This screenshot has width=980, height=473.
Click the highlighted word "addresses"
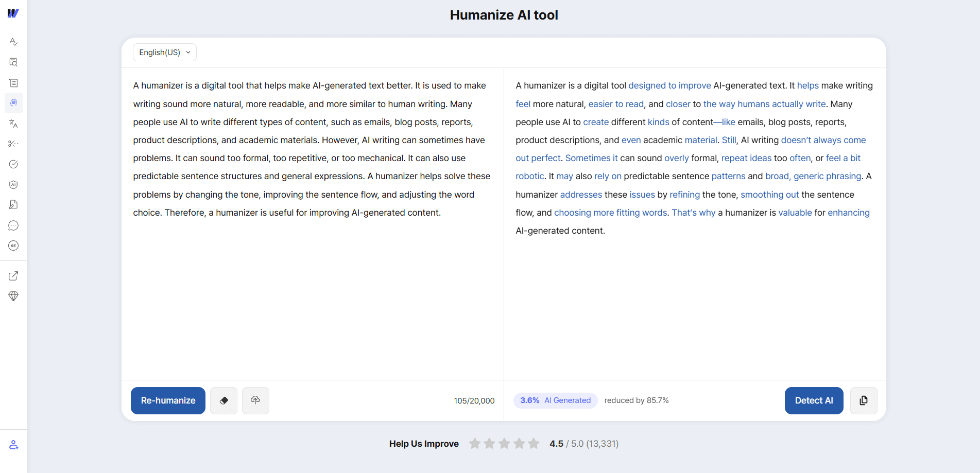click(x=581, y=195)
